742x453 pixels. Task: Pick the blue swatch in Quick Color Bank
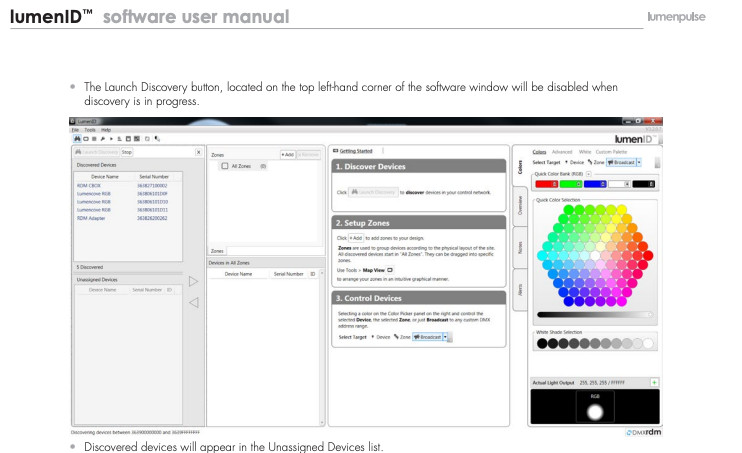[595, 184]
